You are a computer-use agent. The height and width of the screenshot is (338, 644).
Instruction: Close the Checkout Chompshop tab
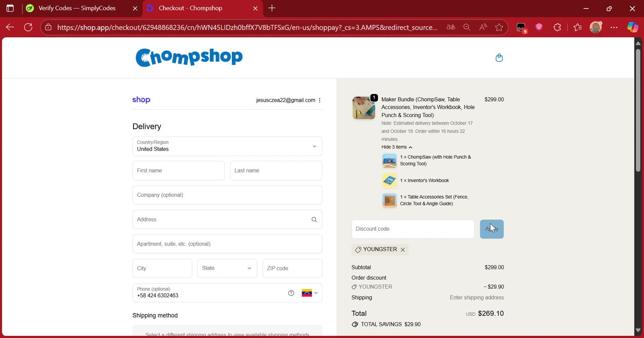tap(255, 9)
